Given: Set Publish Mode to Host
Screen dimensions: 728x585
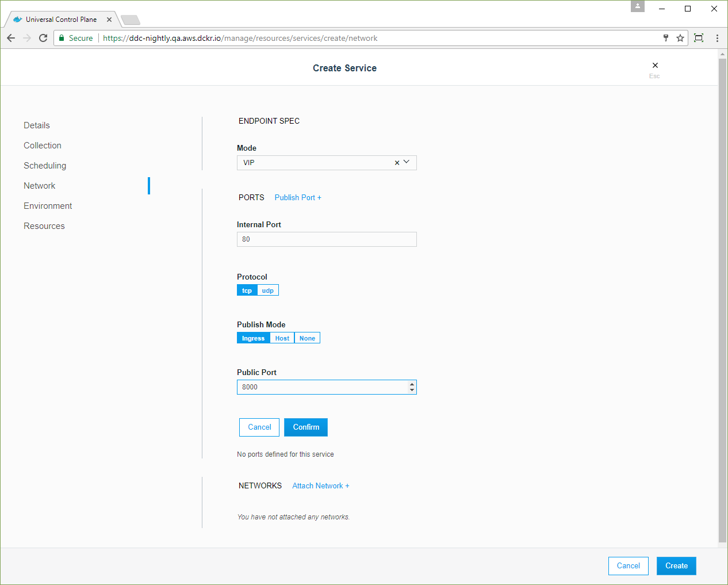Looking at the screenshot, I should (x=282, y=338).
